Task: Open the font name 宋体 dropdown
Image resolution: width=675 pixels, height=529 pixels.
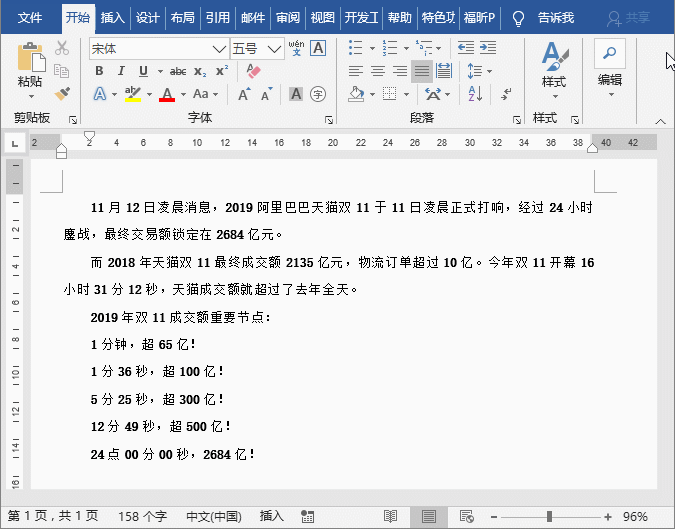Action: [x=219, y=49]
